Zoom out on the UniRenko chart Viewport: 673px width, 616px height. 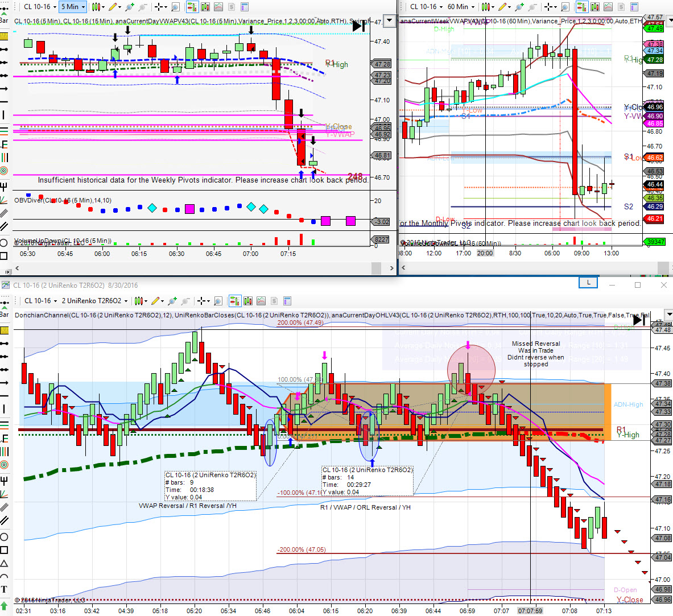[x=185, y=301]
